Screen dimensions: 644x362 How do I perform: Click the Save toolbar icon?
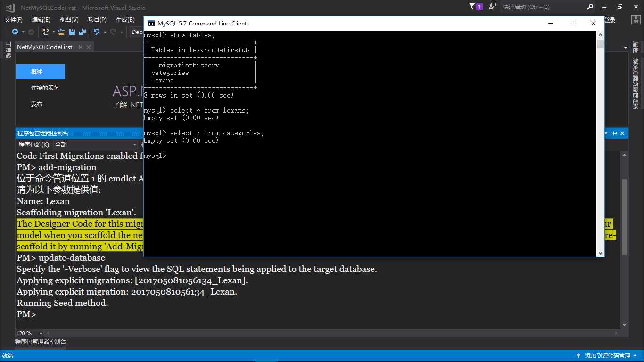72,32
